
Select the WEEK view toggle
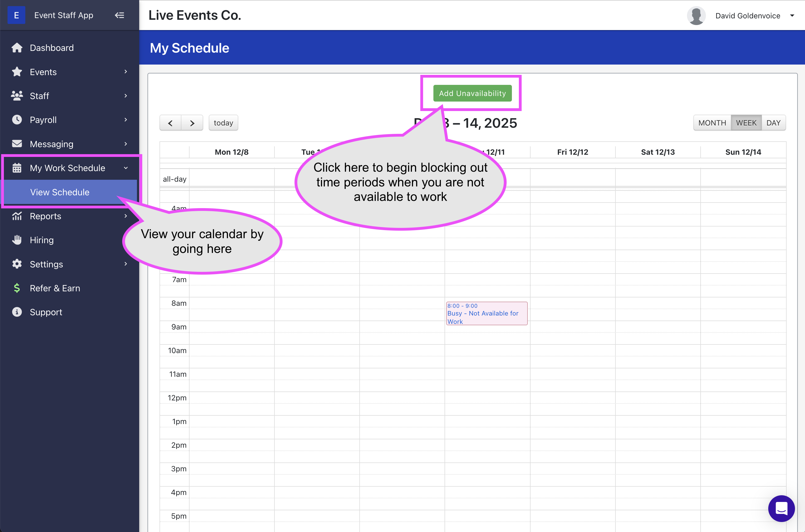click(x=746, y=123)
